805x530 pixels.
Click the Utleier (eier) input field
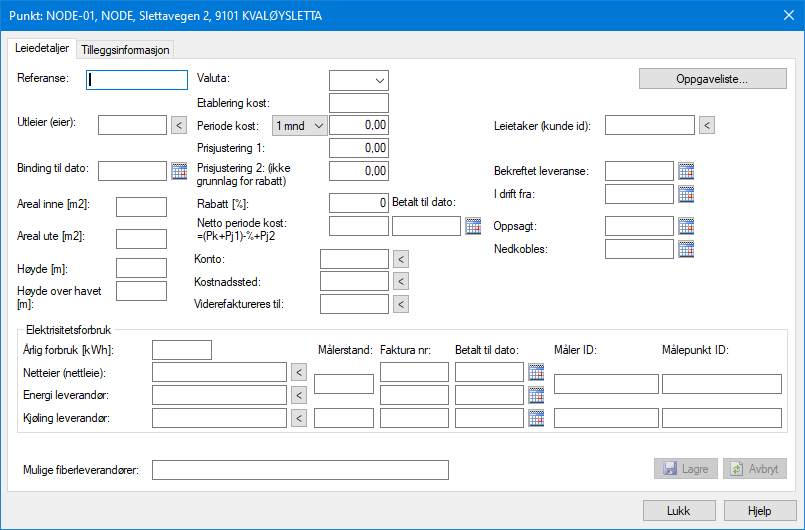132,125
